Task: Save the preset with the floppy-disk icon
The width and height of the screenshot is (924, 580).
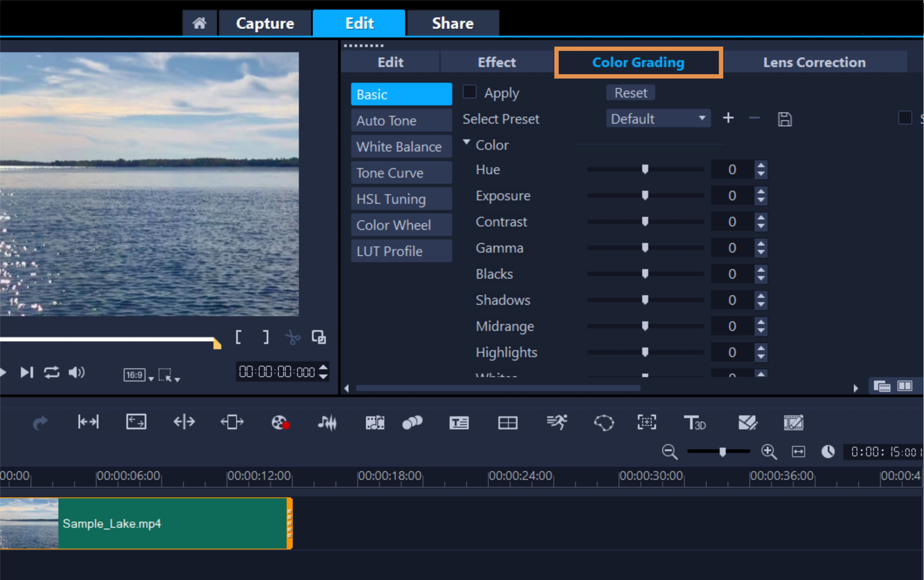Action: 784,119
